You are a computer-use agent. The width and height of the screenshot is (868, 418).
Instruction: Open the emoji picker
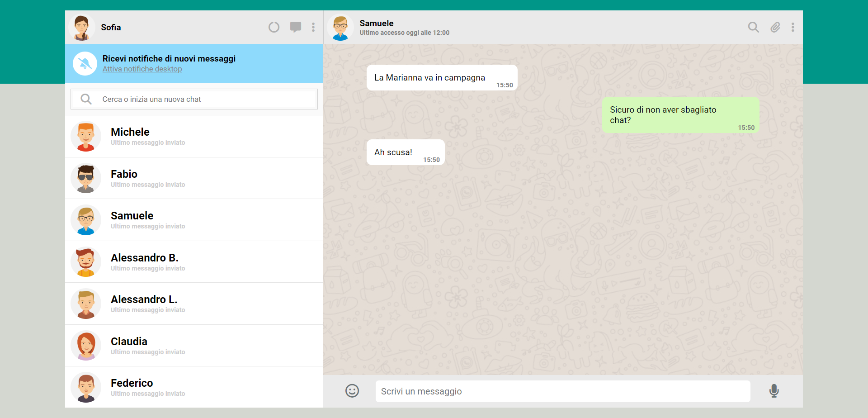[352, 391]
